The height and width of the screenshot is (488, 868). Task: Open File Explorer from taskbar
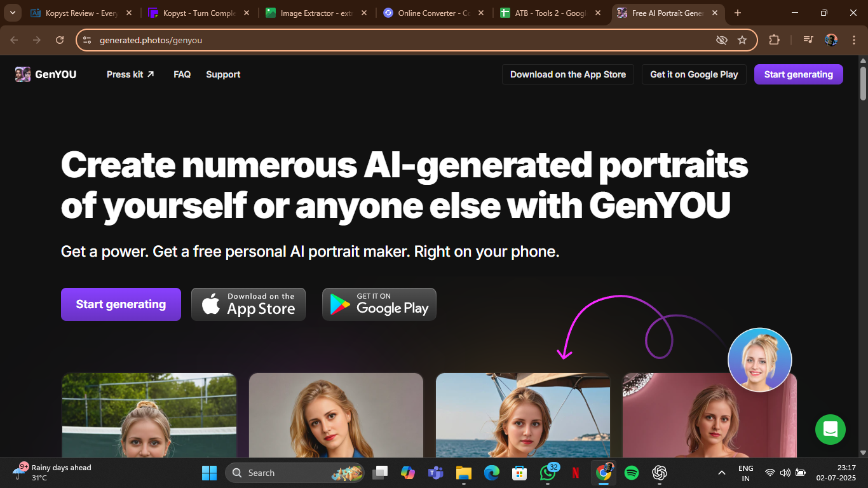464,473
